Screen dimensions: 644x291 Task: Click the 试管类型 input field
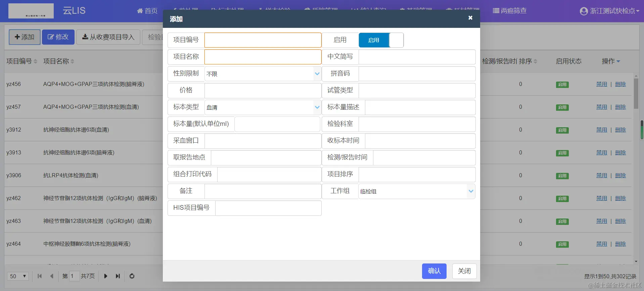(x=417, y=90)
